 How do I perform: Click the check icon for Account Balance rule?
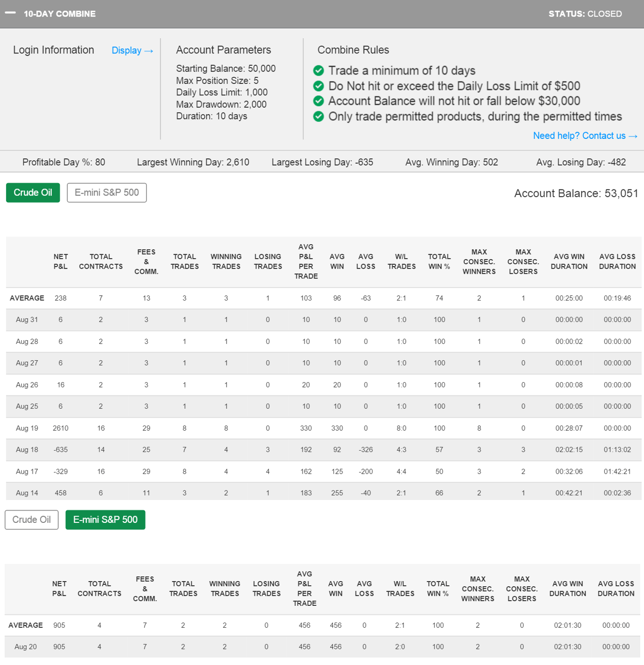(x=318, y=101)
